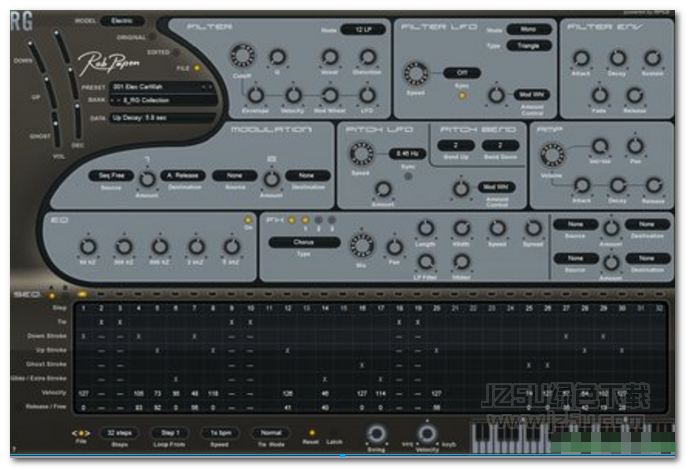The height and width of the screenshot is (469, 686).
Task: Adjust the Filter Env Decay knob
Action: coord(617,58)
